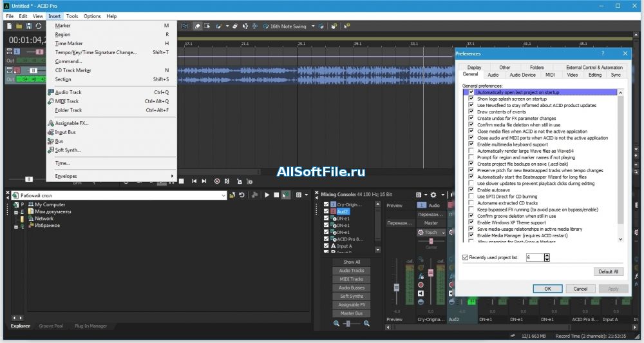
Task: Enable Automatically render large Wave files as Wave64
Action: (471, 150)
